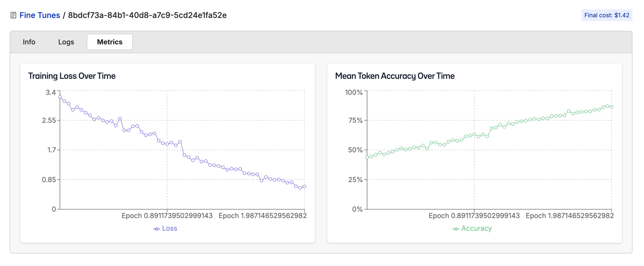
Task: Select the final accuracy chart data point
Action: tap(611, 107)
